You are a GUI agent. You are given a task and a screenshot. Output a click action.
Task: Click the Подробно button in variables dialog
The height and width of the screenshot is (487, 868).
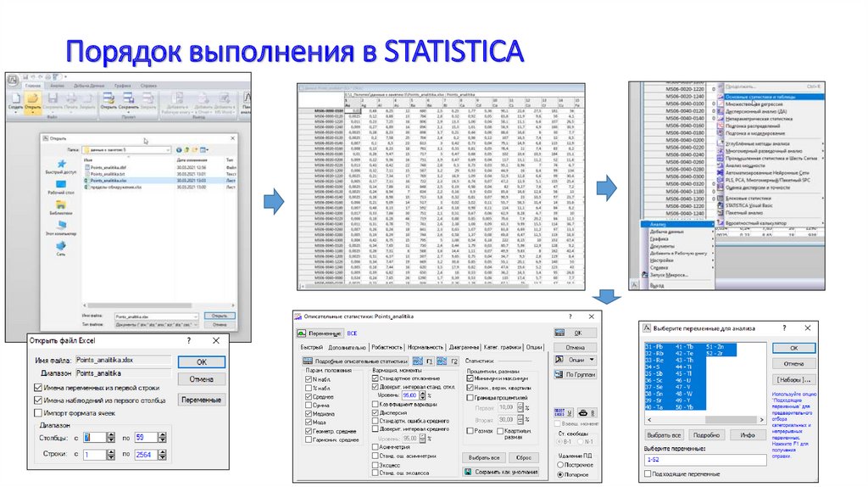point(706,435)
